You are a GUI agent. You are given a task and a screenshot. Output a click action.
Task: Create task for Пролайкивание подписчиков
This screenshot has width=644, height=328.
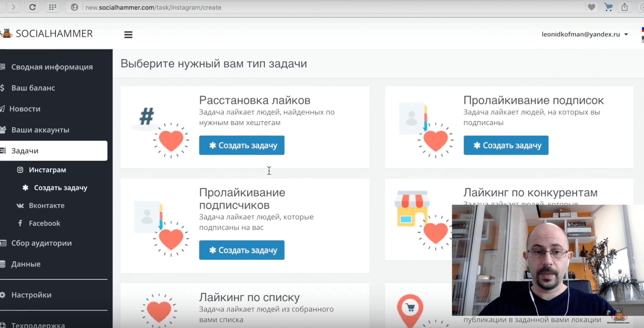242,250
